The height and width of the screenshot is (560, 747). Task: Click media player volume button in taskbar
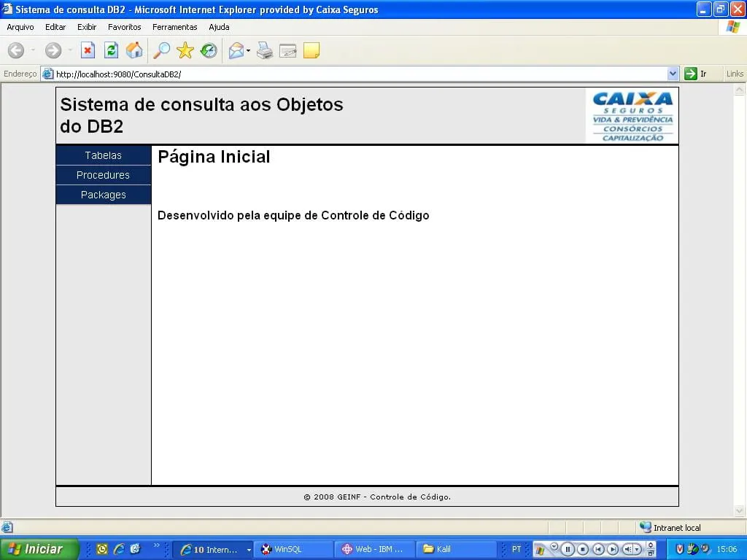pos(628,549)
